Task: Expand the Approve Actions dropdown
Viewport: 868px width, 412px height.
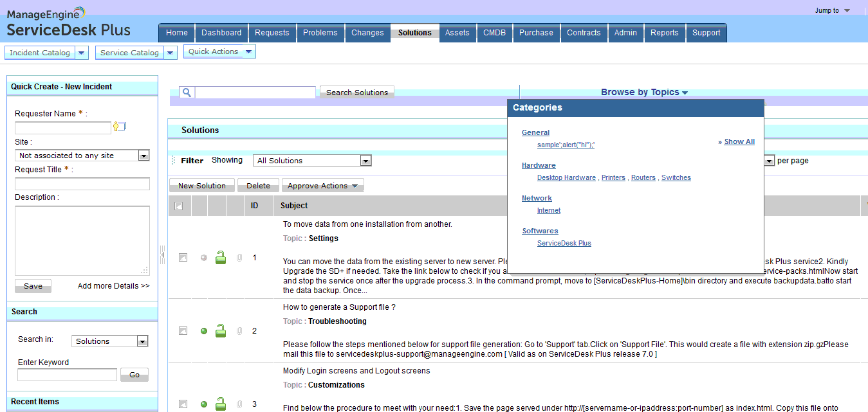Action: click(x=322, y=186)
